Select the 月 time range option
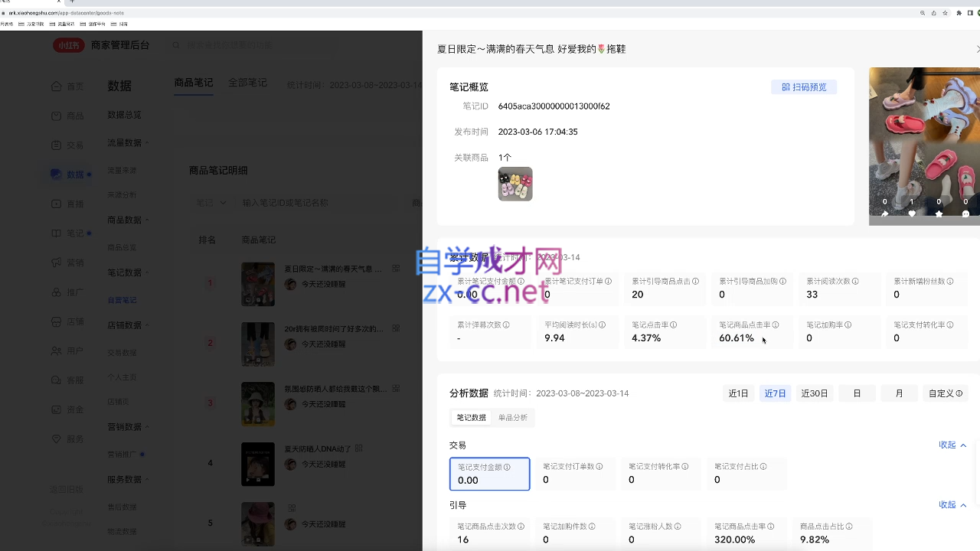The width and height of the screenshot is (980, 551). pyautogui.click(x=899, y=393)
